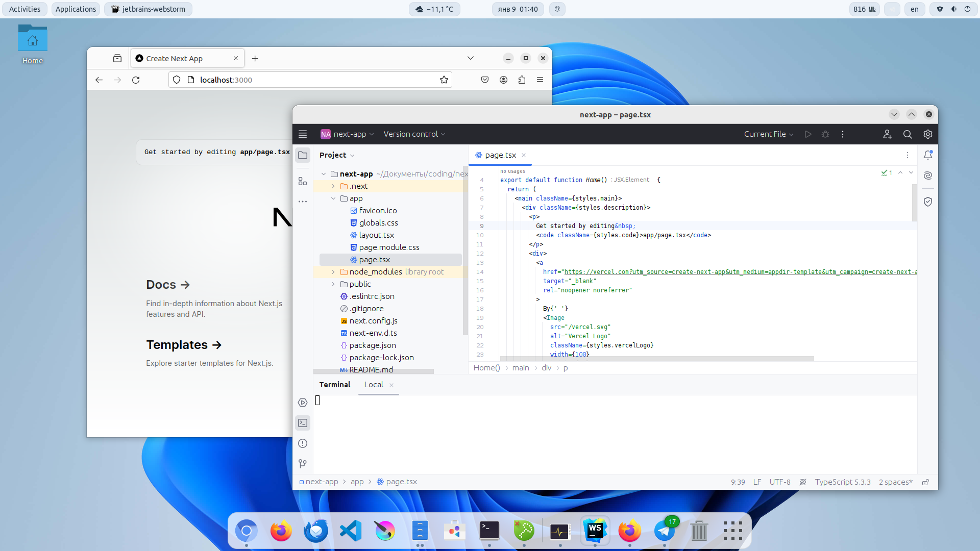Open the jetbrains-webstorm app menu

click(149, 9)
